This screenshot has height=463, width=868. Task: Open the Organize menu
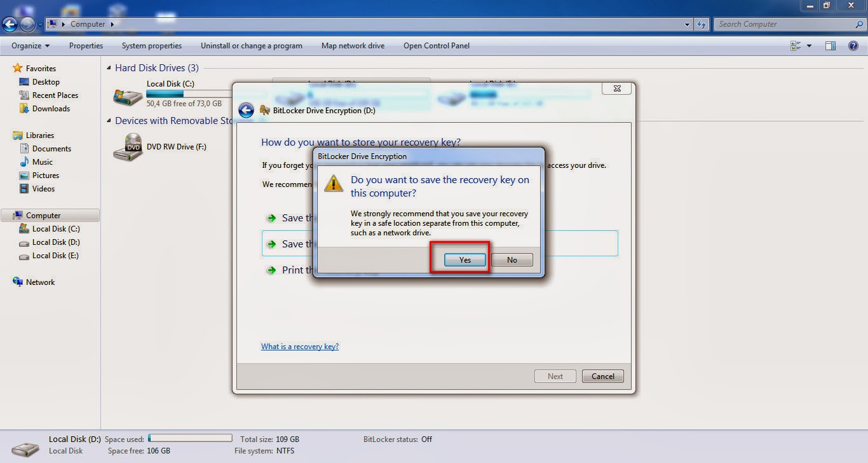pos(31,46)
